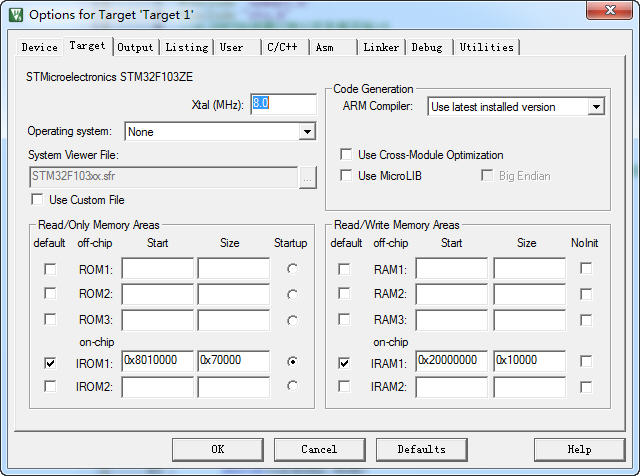Click the IRAM2 Size field

(529, 387)
